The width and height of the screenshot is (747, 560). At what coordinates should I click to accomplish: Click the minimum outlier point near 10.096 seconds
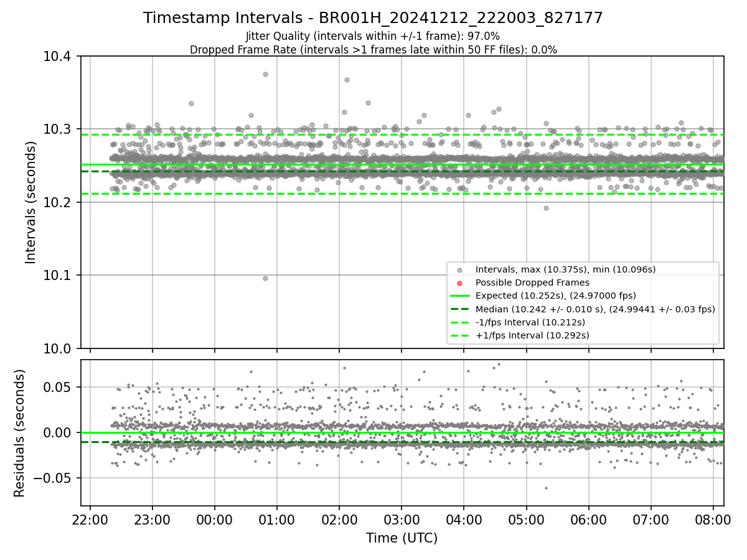pos(265,278)
